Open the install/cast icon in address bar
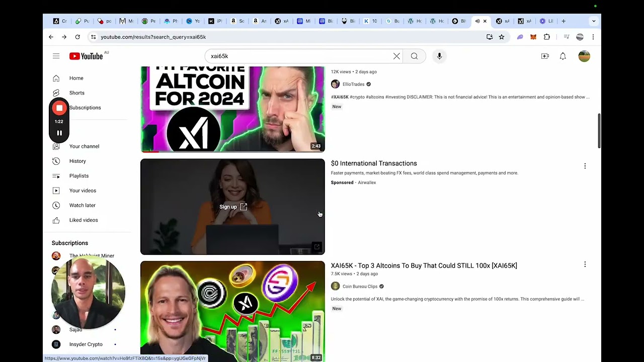This screenshot has width=644, height=362. tap(490, 37)
